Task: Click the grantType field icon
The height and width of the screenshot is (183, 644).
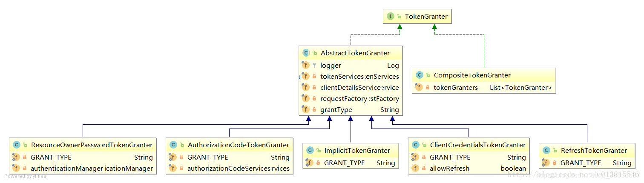Action: [x=305, y=109]
